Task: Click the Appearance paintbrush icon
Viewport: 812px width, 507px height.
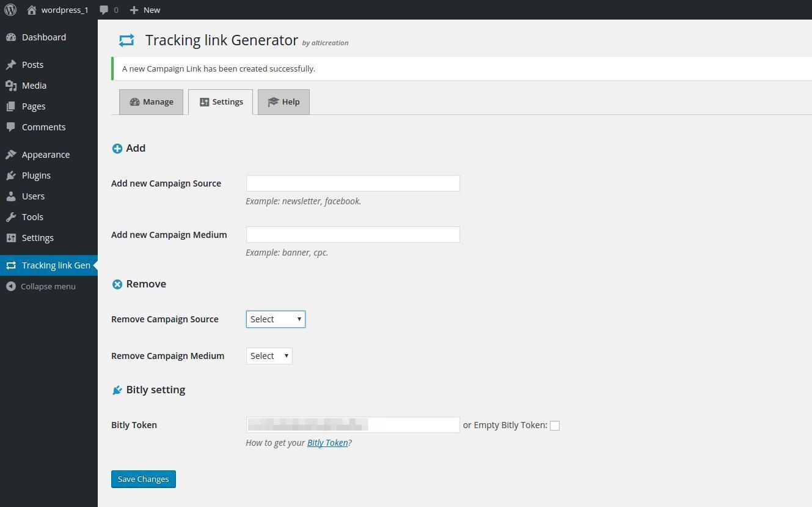Action: coord(11,155)
